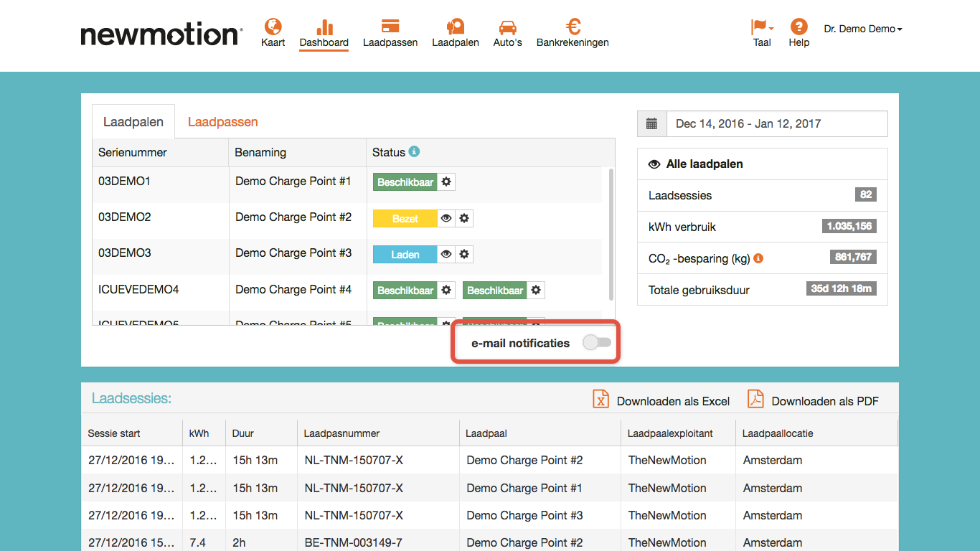Click kWh verbruik value 1.035,156
This screenshot has width=980, height=551.
click(x=849, y=226)
